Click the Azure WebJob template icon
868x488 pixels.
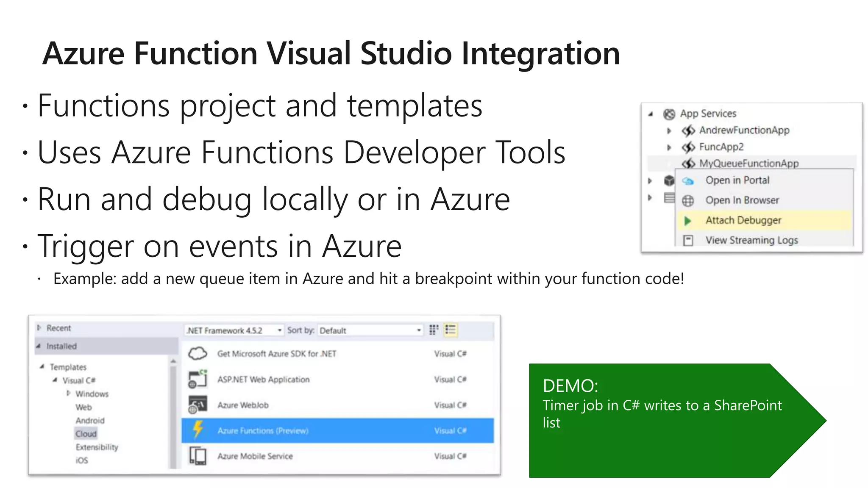tap(198, 405)
